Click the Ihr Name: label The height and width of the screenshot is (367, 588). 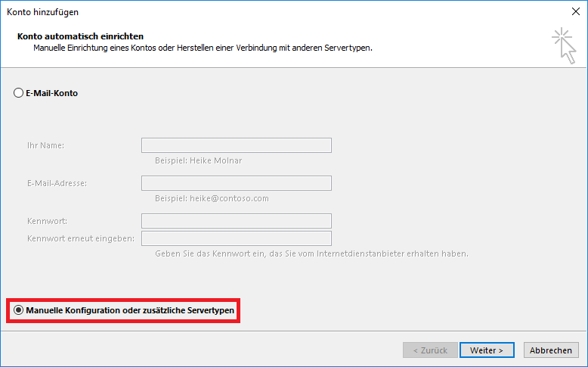pos(45,145)
